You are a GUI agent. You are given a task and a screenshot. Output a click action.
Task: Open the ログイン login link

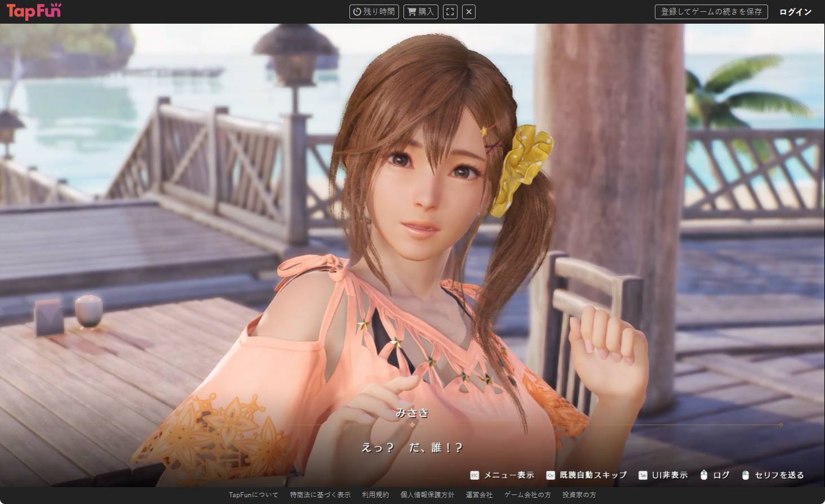tap(795, 12)
